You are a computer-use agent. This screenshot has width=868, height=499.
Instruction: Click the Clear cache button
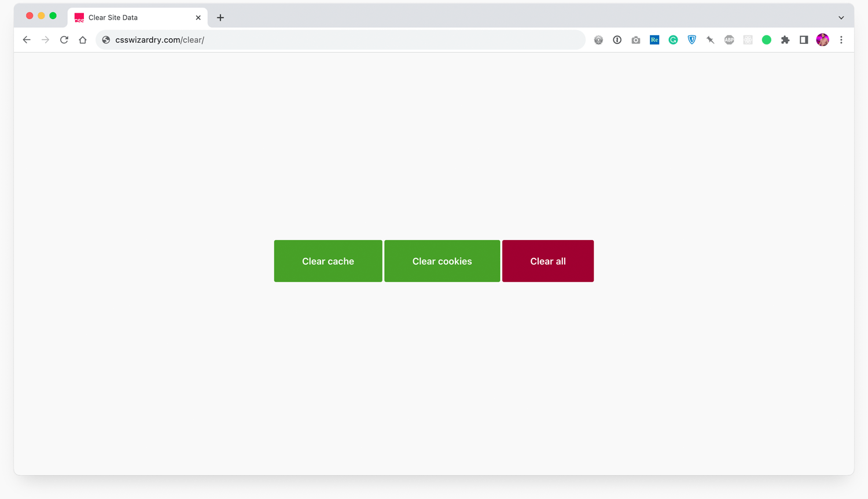(328, 261)
